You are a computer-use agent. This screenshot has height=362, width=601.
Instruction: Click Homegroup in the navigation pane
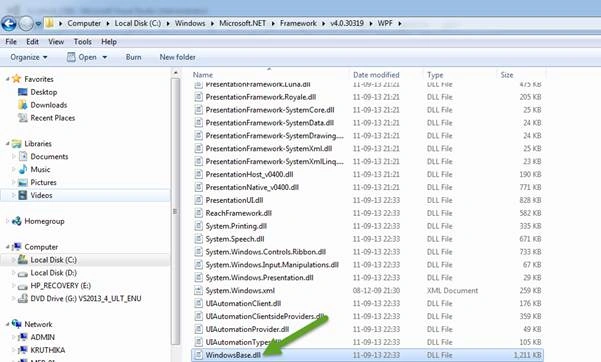tap(44, 221)
